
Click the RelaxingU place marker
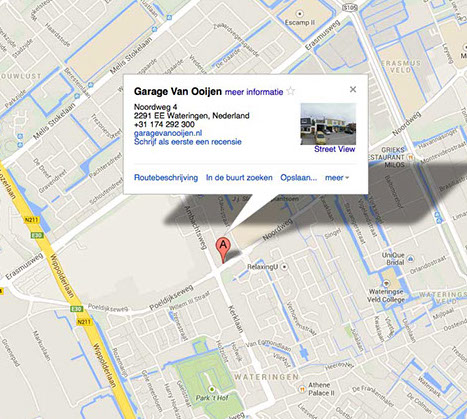pos(284,267)
